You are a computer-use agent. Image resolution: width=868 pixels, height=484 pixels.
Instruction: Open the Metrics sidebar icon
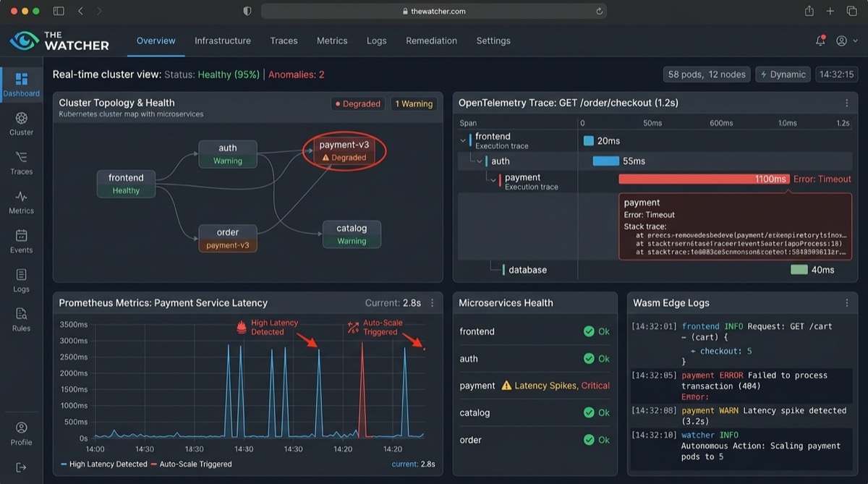tap(21, 196)
